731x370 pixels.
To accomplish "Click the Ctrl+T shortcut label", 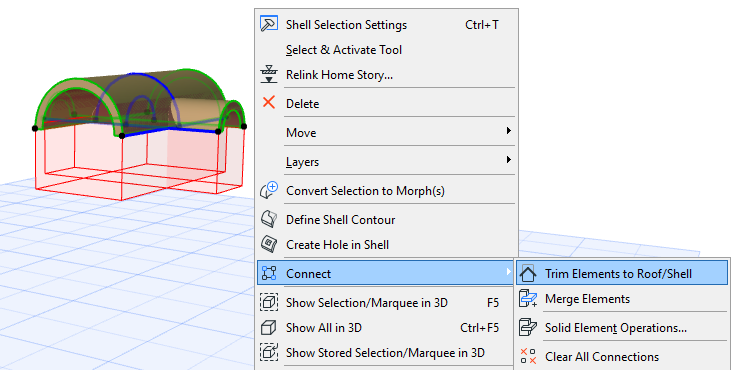I will coord(482,24).
